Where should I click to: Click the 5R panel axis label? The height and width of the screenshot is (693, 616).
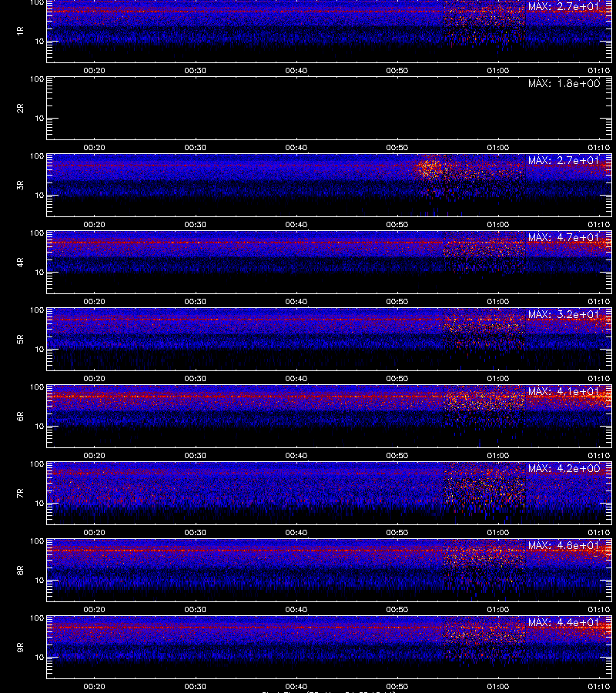[x=20, y=339]
